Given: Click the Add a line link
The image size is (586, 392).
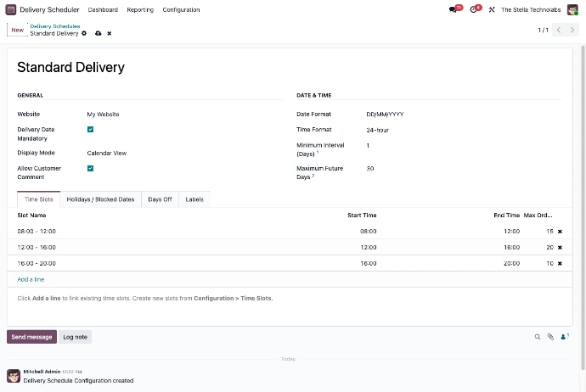Looking at the screenshot, I should coord(31,279).
